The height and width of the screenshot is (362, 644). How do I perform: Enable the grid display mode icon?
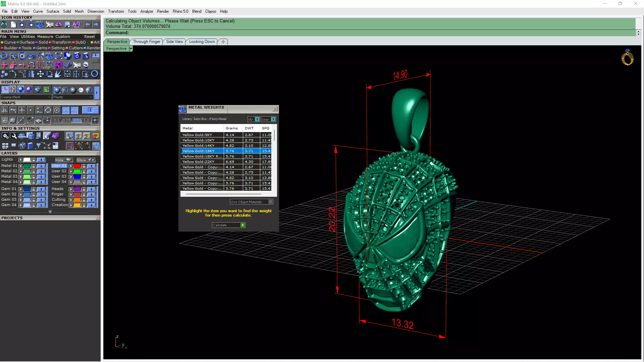[x=5, y=89]
